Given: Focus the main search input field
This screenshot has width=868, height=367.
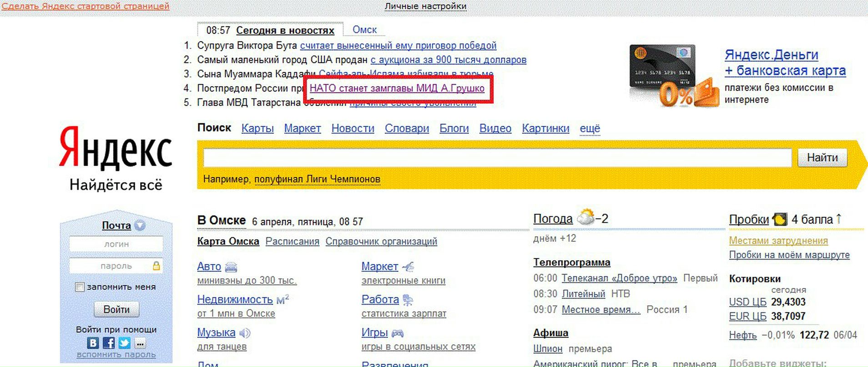Looking at the screenshot, I should [497, 158].
